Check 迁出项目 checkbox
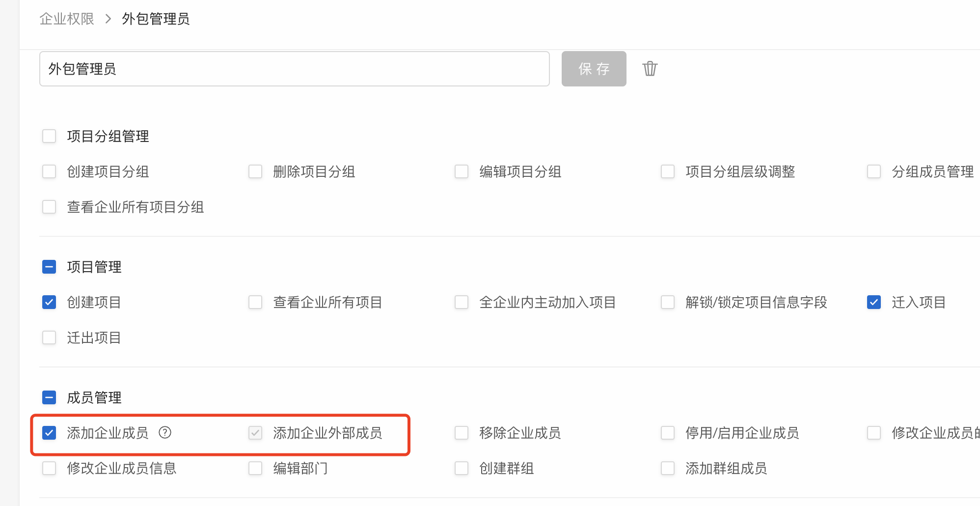 pos(49,337)
